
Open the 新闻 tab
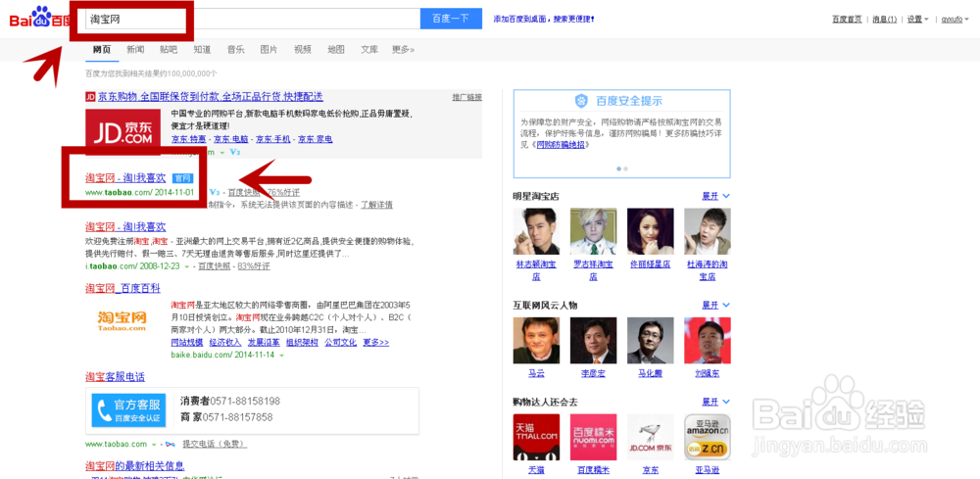(135, 49)
